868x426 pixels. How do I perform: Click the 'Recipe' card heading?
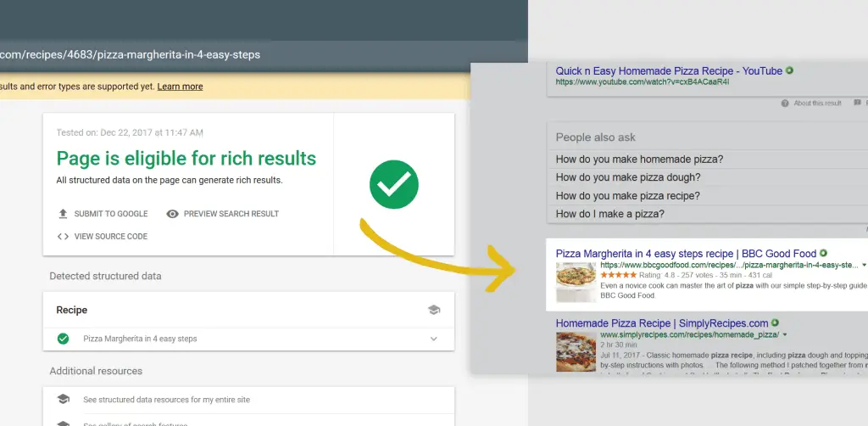tap(72, 311)
